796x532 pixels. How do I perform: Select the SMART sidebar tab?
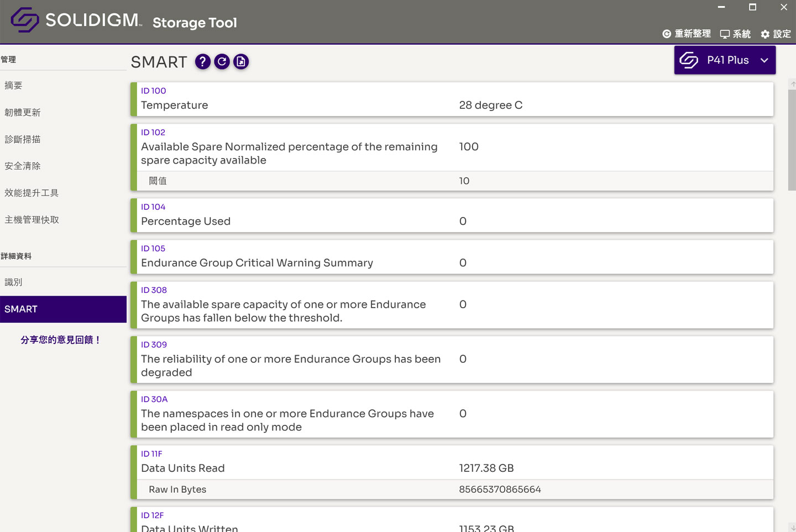tap(63, 309)
